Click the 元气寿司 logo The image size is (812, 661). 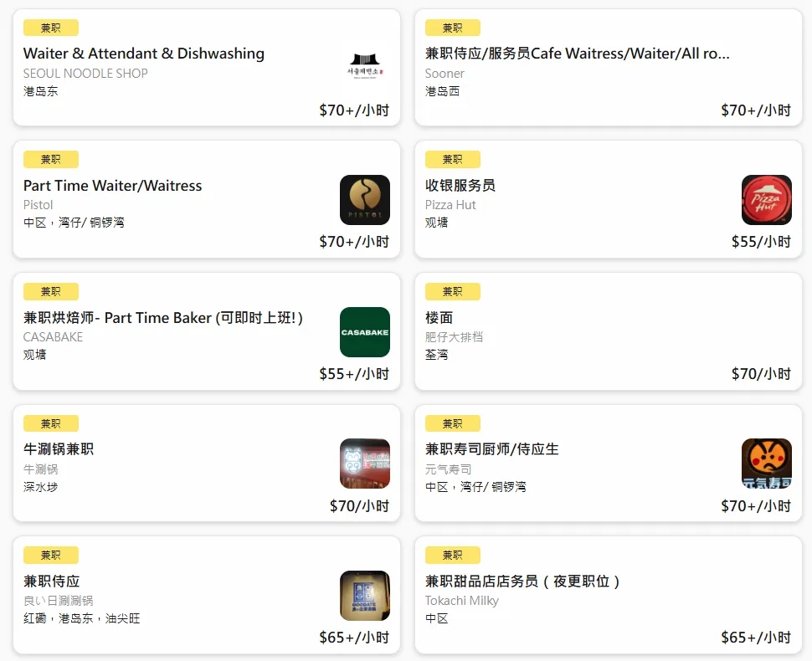click(766, 464)
